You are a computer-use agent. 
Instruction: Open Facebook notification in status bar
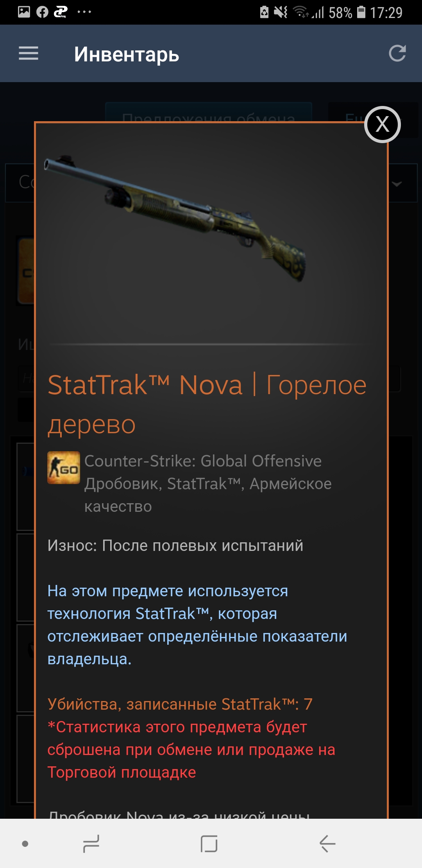click(x=42, y=12)
